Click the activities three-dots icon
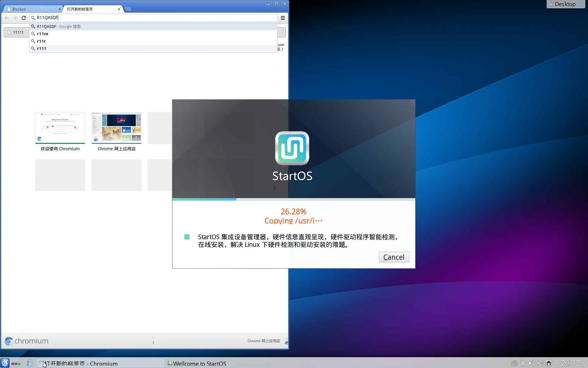Viewport: 588px width, 368px height. [16, 363]
